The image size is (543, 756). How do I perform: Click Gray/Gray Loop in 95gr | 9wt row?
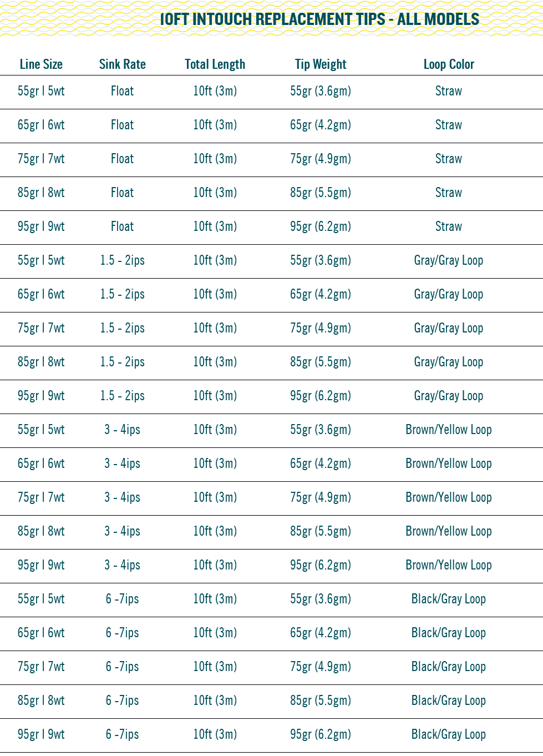(x=449, y=396)
